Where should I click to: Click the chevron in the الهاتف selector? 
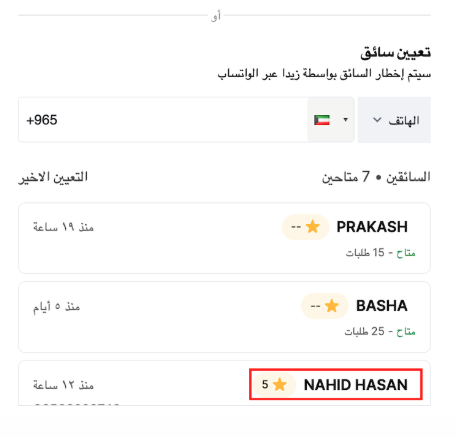point(377,120)
